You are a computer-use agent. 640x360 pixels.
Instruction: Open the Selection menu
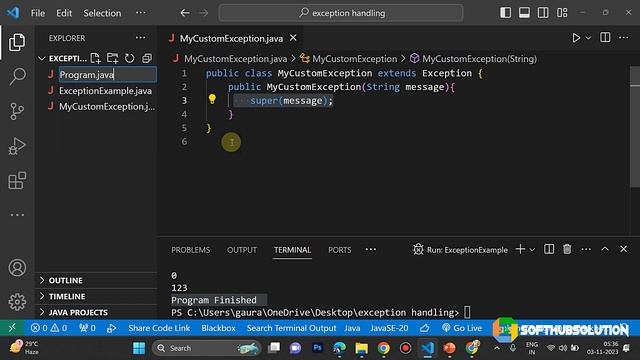(102, 13)
